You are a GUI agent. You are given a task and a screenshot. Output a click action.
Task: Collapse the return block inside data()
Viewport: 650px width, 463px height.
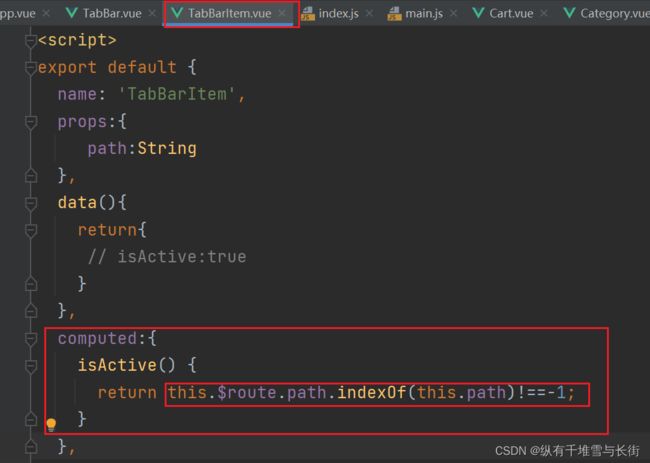point(31,230)
